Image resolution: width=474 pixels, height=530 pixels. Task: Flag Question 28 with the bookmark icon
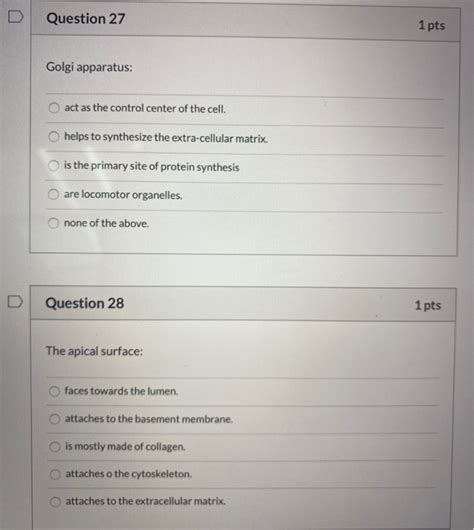15,302
